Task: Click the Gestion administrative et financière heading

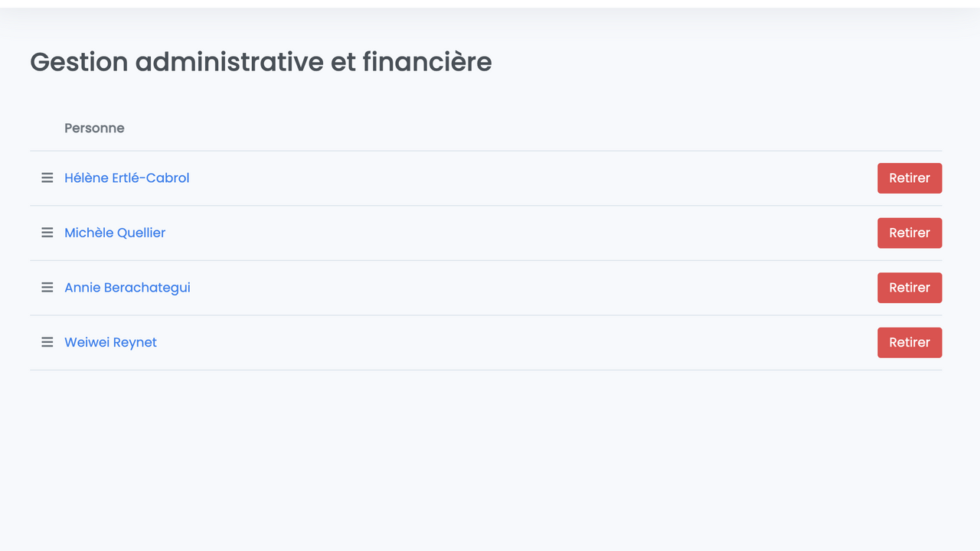Action: point(260,62)
